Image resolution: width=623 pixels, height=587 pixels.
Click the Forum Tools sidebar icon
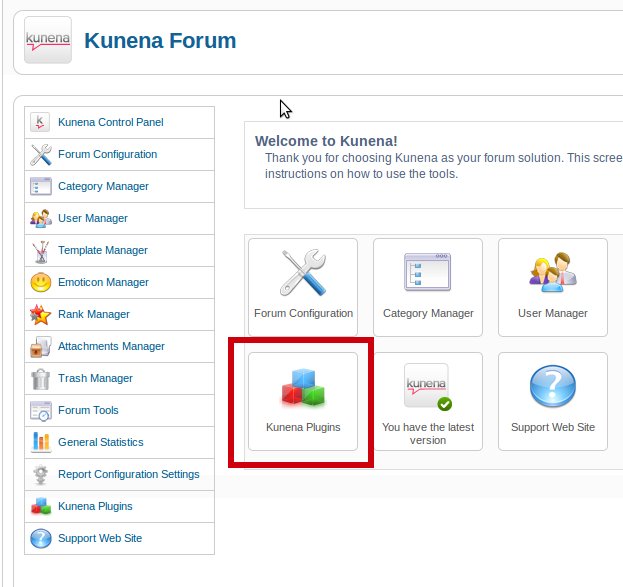[x=41, y=411]
